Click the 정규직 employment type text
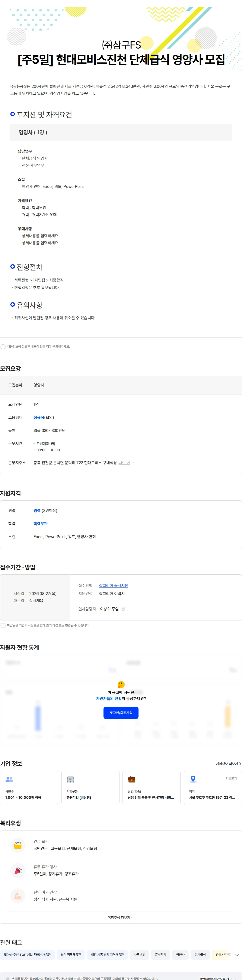This screenshot has width=242, height=980. (39, 417)
